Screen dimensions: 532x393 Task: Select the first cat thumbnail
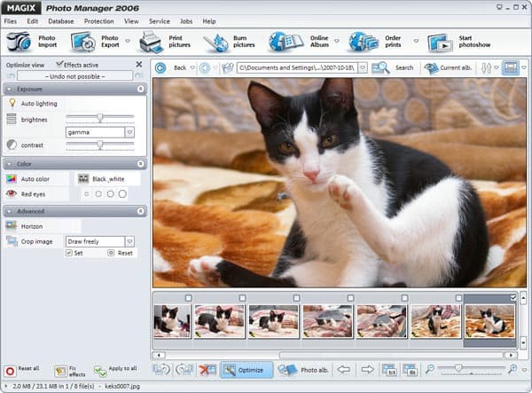point(172,321)
